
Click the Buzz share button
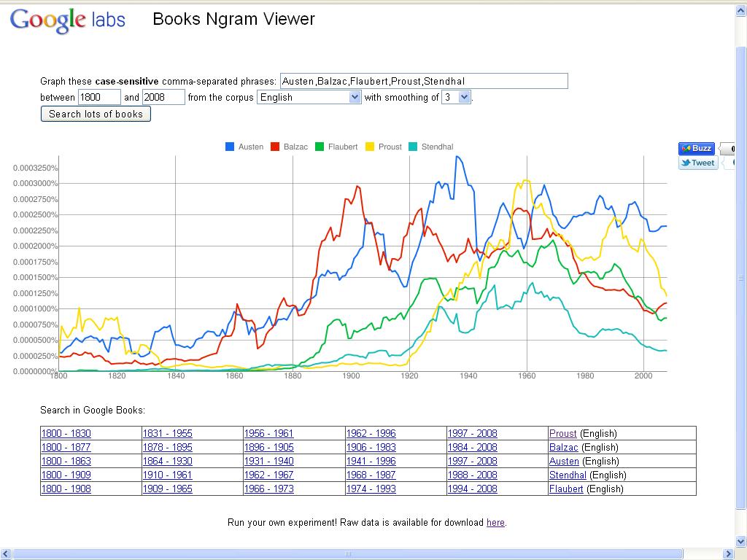[x=697, y=148]
